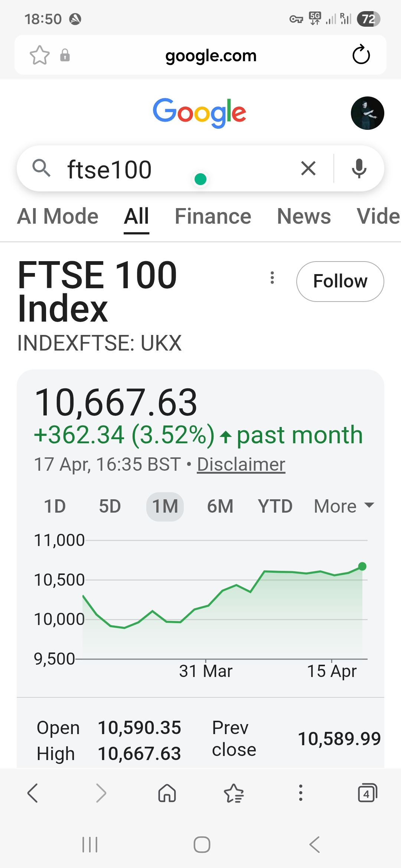Viewport: 401px width, 868px height.
Task: Open the three-dot options beside FTSE 100 Index
Action: pyautogui.click(x=272, y=277)
